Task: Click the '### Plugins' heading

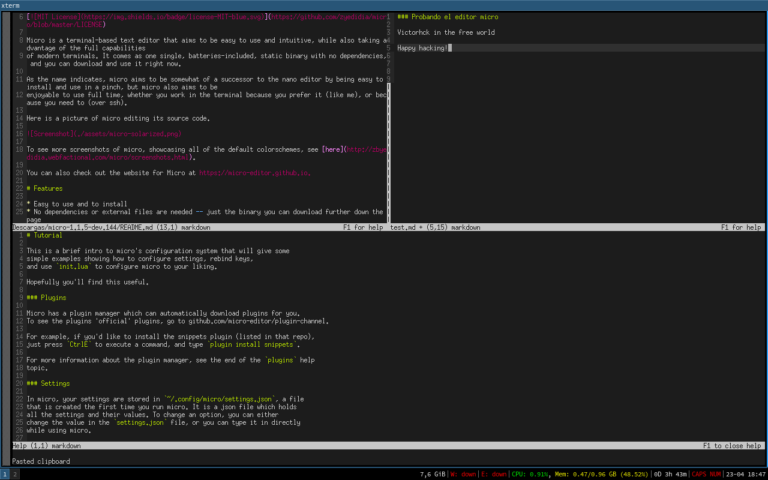Action: coord(47,298)
